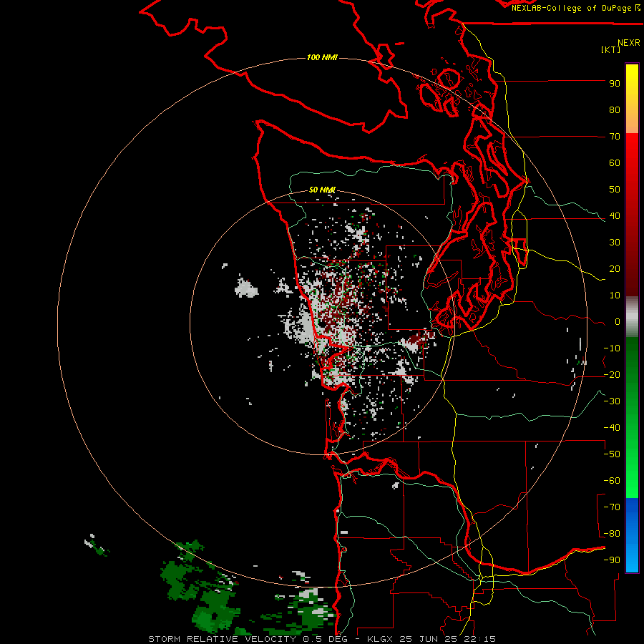644x644 pixels.
Task: Click the 100 NMI range ring label
Action: pyautogui.click(x=322, y=57)
